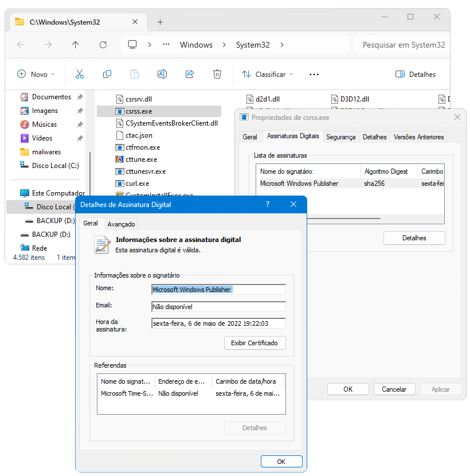Refresh the System32 folder view
Screen dimensions: 470x476
click(x=103, y=45)
